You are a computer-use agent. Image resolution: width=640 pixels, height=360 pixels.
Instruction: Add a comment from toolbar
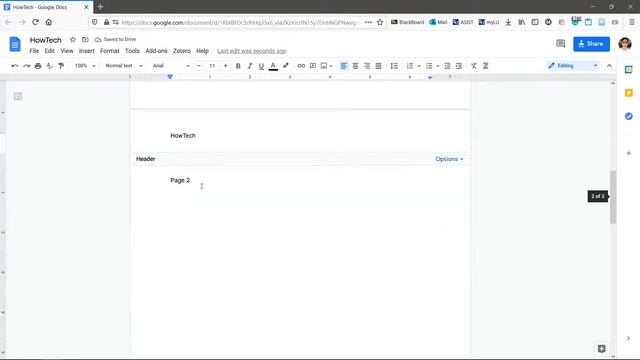[313, 66]
